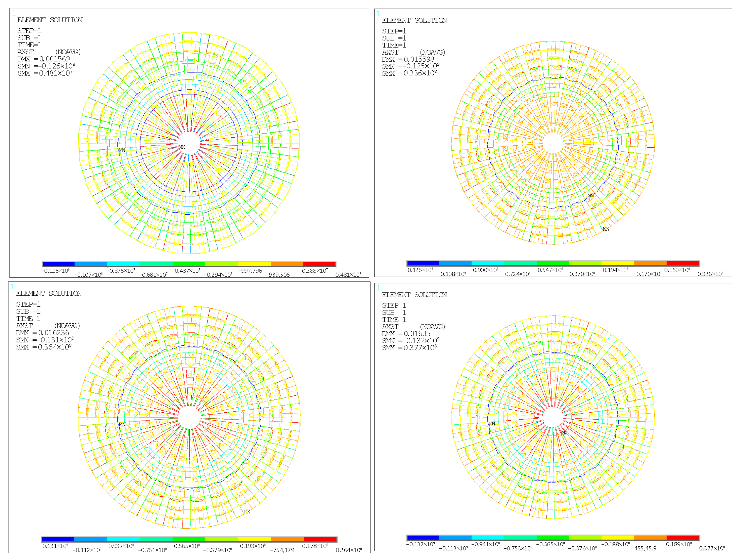Click the DMX =0.015598 result label

tap(408, 59)
